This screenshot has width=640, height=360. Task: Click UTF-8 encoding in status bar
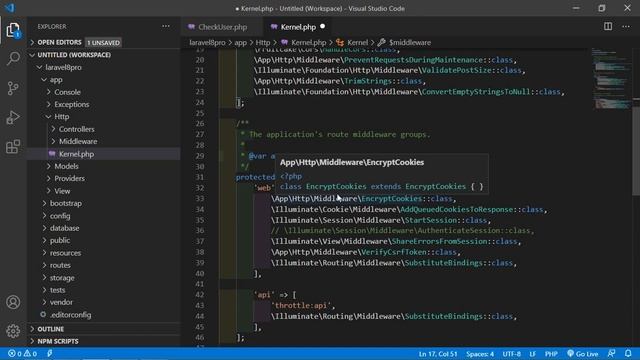pyautogui.click(x=511, y=354)
